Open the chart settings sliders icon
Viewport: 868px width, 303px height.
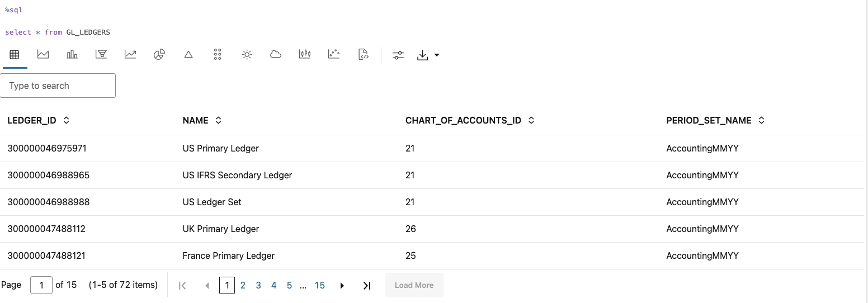click(x=398, y=55)
